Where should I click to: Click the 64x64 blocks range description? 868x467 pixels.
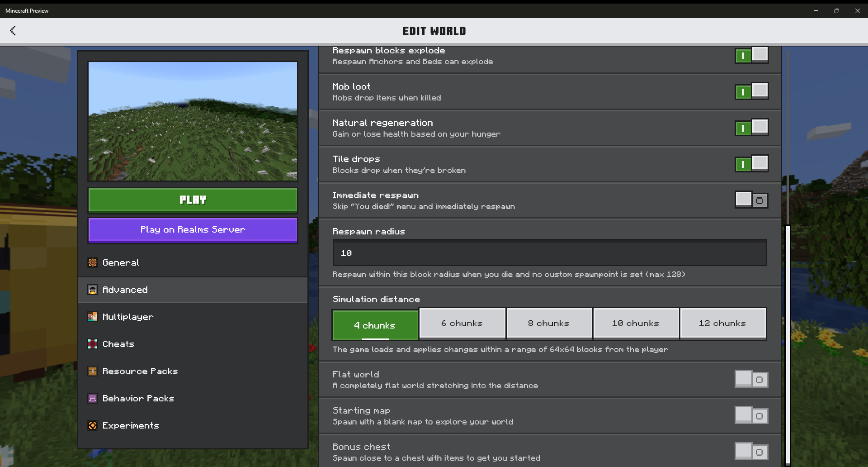tap(500, 349)
